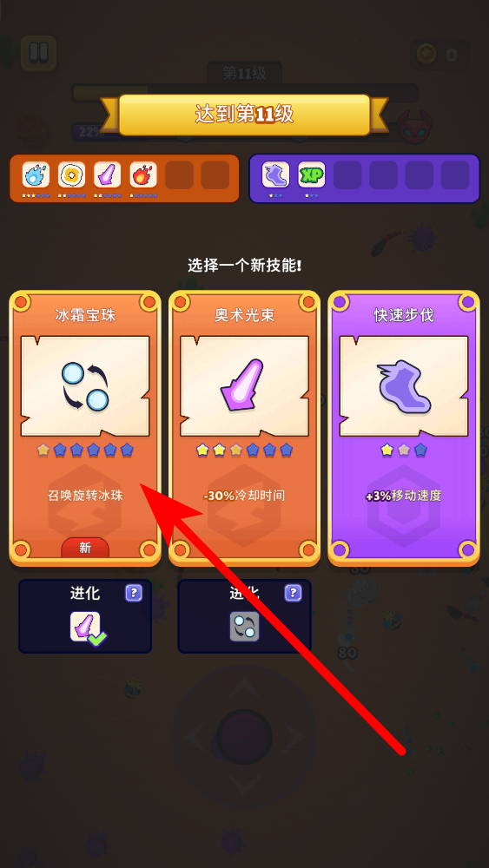
Task: Click the experience progress bar
Action: coord(244,93)
